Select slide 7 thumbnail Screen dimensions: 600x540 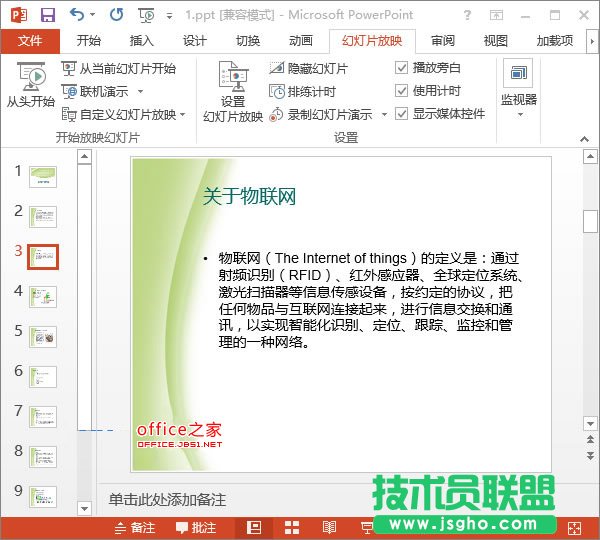click(43, 417)
